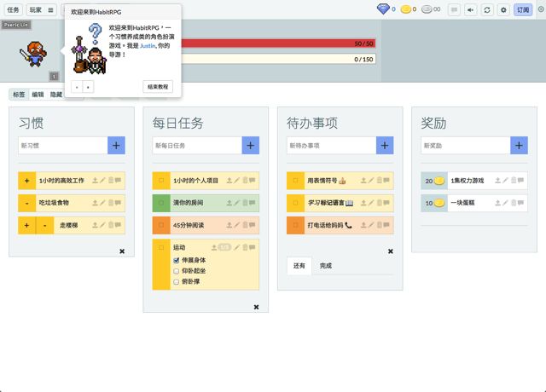Click the sound mute speaker icon
The image size is (546, 392).
(x=470, y=9)
